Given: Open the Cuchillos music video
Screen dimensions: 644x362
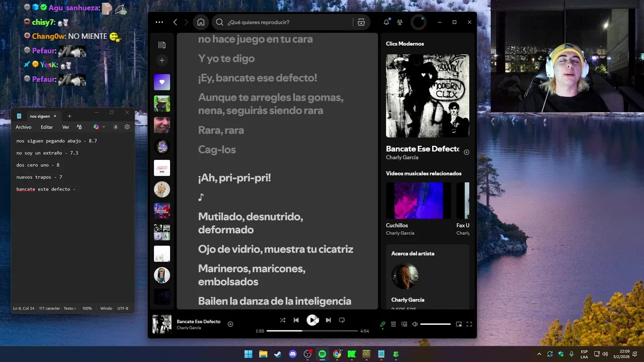Looking at the screenshot, I should (x=418, y=201).
